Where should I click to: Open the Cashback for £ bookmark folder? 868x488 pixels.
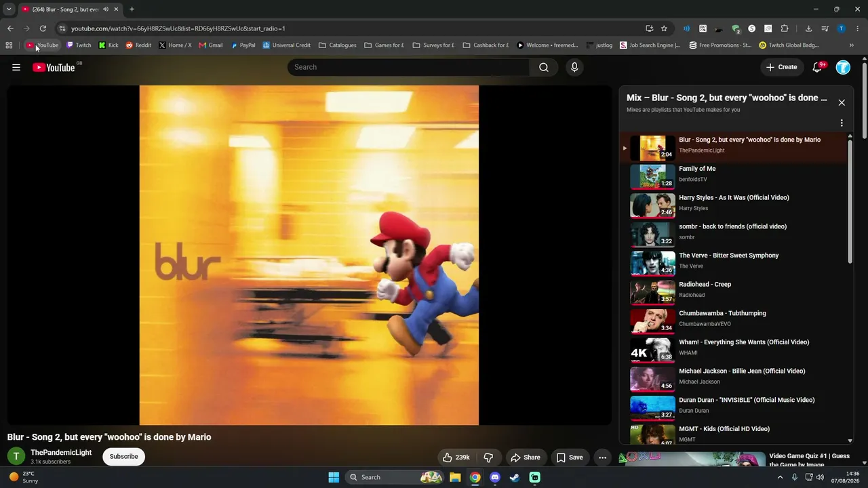point(486,45)
